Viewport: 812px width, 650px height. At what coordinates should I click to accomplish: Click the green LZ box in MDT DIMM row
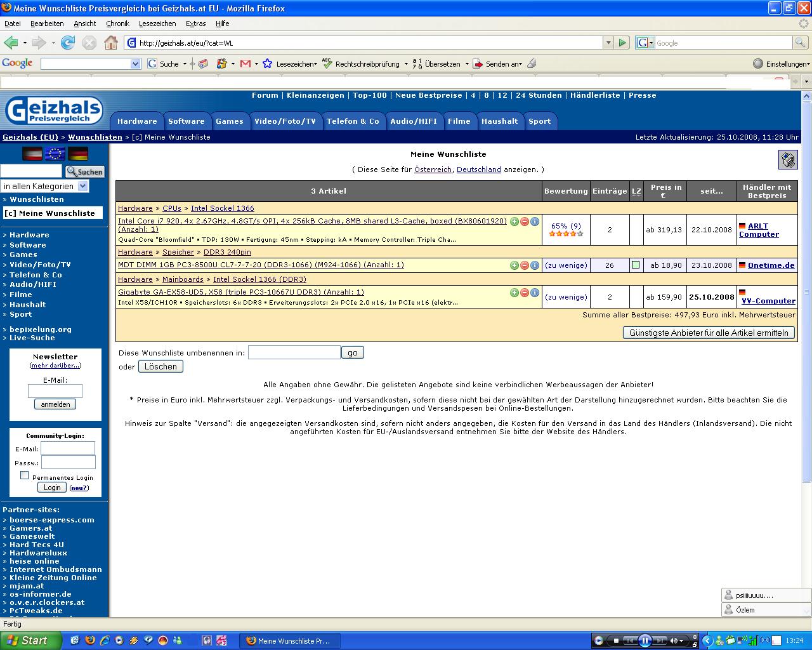coord(636,265)
